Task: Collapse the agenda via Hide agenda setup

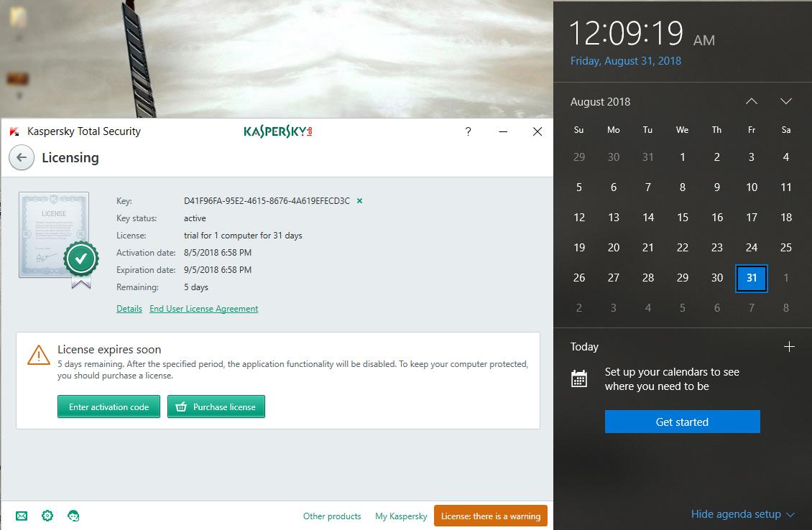Action: click(x=742, y=514)
